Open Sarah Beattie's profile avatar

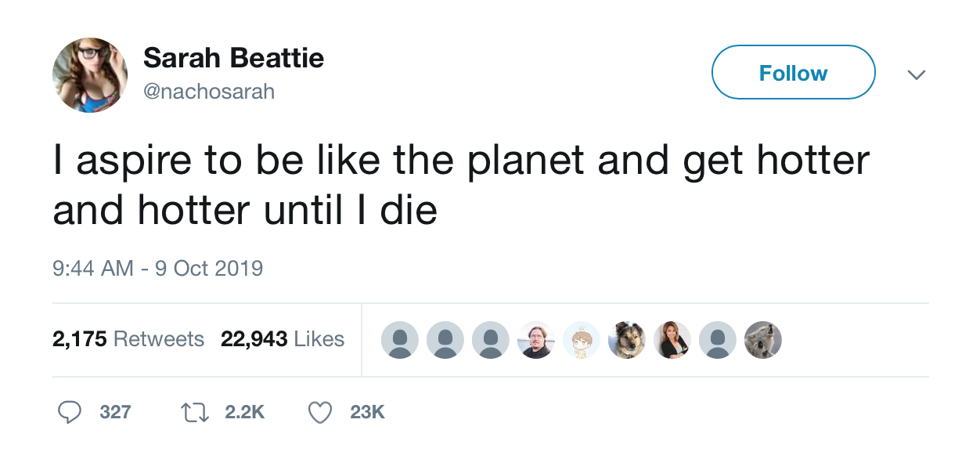pos(90,74)
